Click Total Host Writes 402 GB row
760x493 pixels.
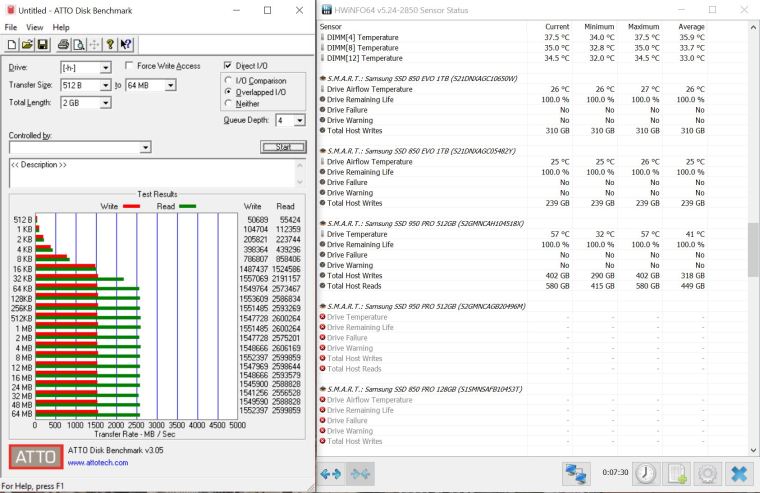tap(513, 275)
